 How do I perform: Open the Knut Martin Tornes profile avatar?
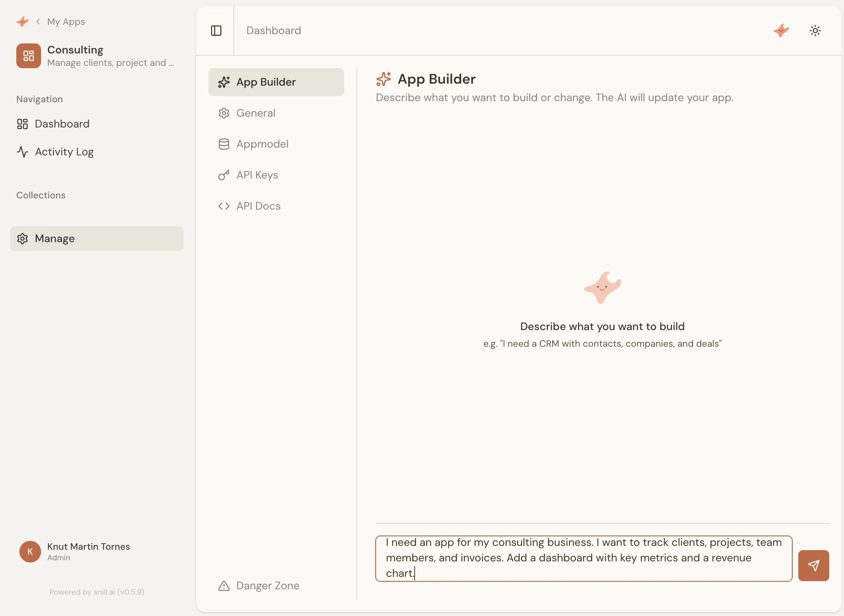pyautogui.click(x=30, y=551)
